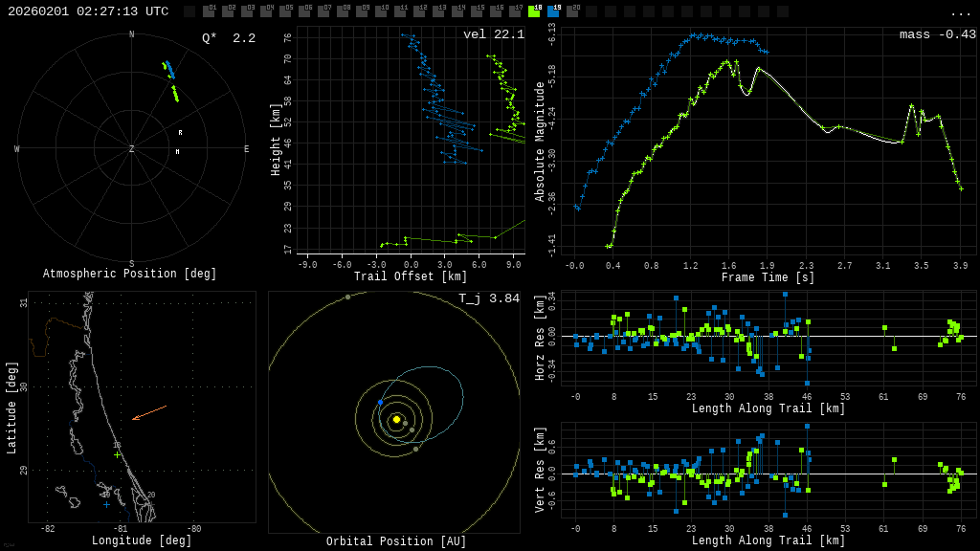Click the station 20 label on the map
This screenshot has height=551, width=980.
(151, 495)
